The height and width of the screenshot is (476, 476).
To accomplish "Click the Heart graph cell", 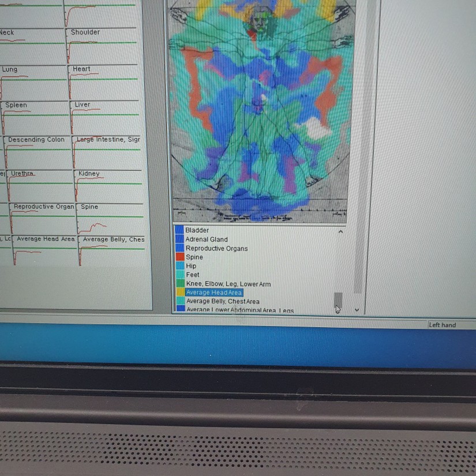I will click(x=103, y=83).
